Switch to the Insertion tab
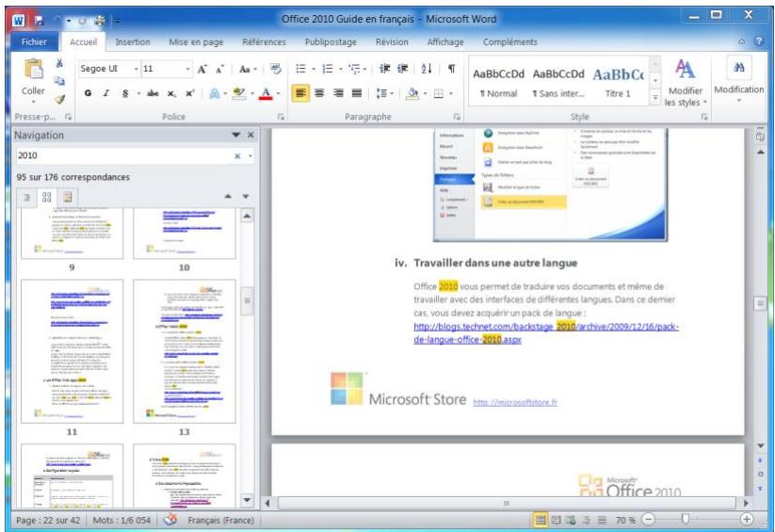Viewport: 775px width, 532px height. pyautogui.click(x=133, y=42)
